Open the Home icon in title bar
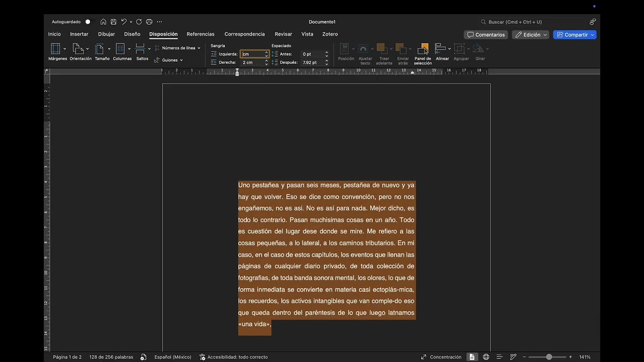 103,22
